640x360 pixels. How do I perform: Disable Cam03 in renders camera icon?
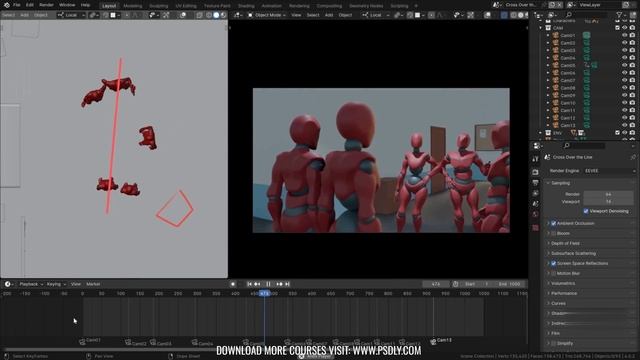pos(632,50)
